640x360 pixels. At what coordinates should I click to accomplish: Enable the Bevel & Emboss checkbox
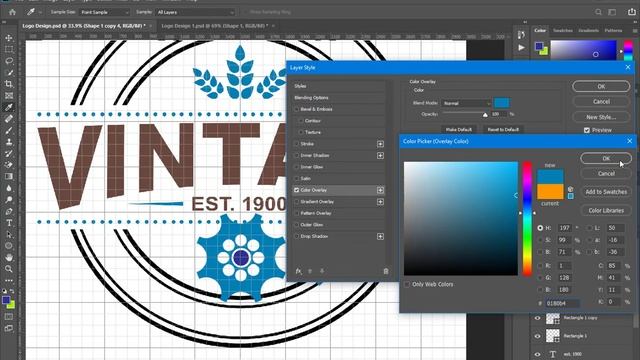(x=297, y=109)
